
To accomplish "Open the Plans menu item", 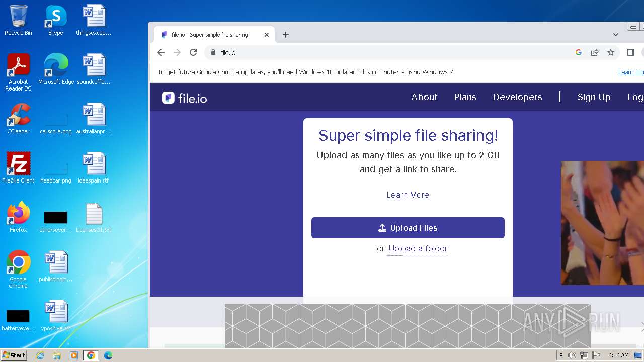I will (x=465, y=97).
